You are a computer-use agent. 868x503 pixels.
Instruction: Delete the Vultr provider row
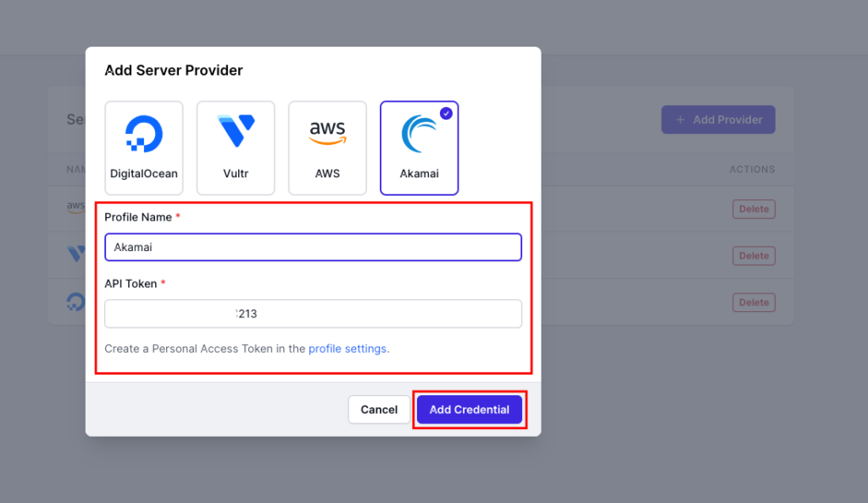pyautogui.click(x=754, y=255)
